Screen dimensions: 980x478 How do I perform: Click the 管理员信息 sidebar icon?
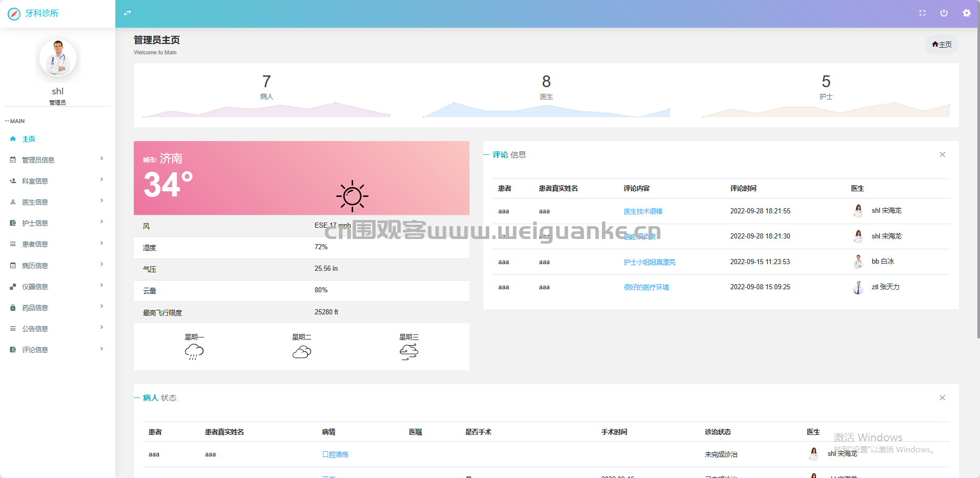point(13,160)
